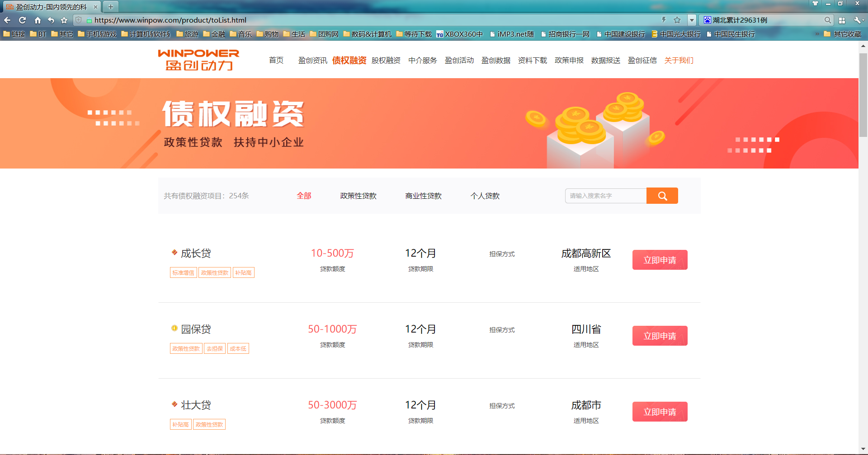
Task: Select the 盈创动力-国内领先的科 tab
Action: [51, 7]
